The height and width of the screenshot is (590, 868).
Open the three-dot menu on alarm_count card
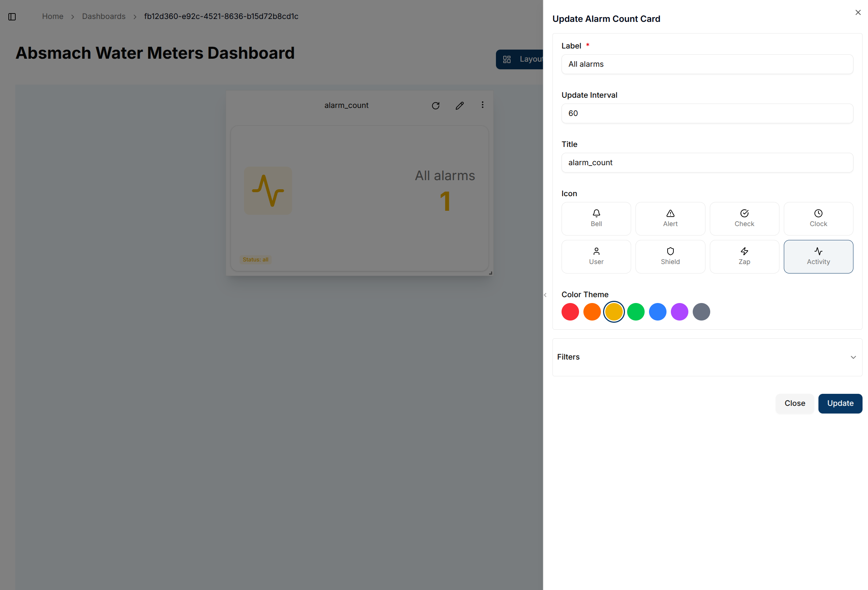(482, 105)
